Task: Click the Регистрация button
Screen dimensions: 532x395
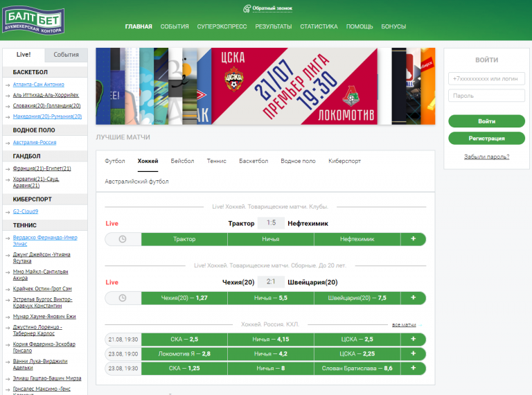Action: click(486, 138)
